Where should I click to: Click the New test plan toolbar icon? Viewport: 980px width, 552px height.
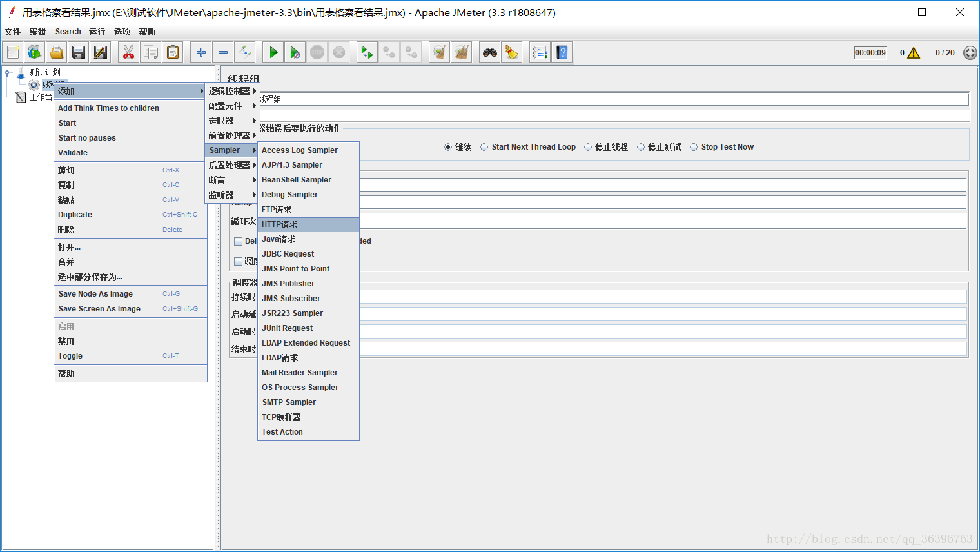click(x=13, y=52)
